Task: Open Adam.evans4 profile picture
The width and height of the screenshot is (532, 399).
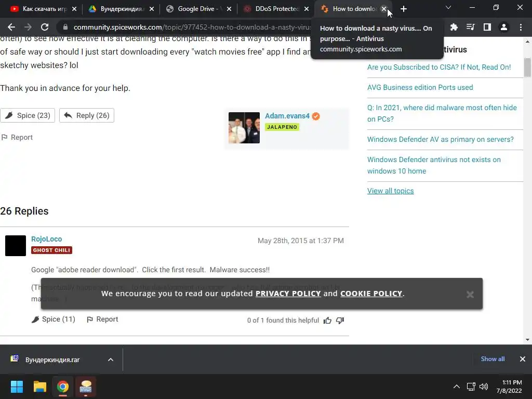Action: click(x=244, y=128)
